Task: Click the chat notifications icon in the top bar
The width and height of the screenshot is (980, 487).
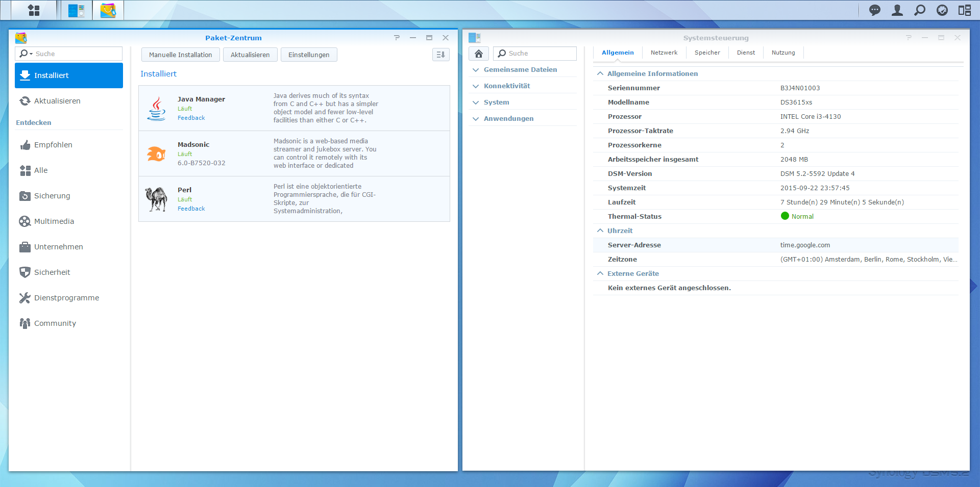Action: tap(874, 10)
